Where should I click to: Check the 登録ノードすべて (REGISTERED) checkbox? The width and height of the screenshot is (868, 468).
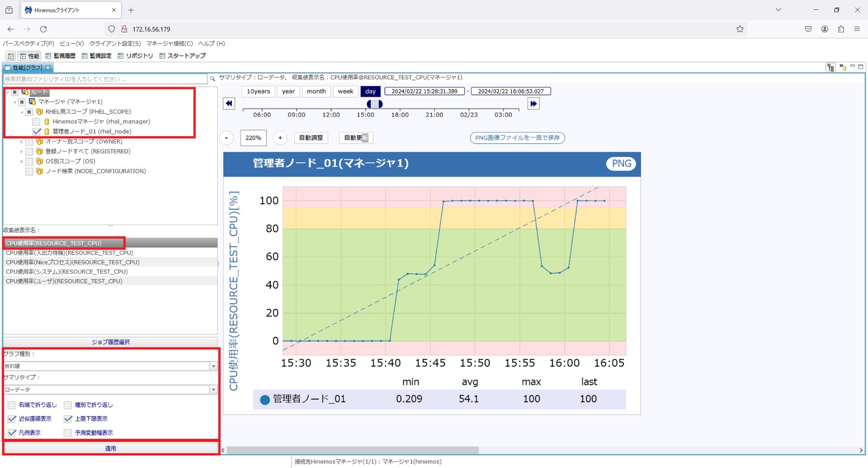coord(29,151)
